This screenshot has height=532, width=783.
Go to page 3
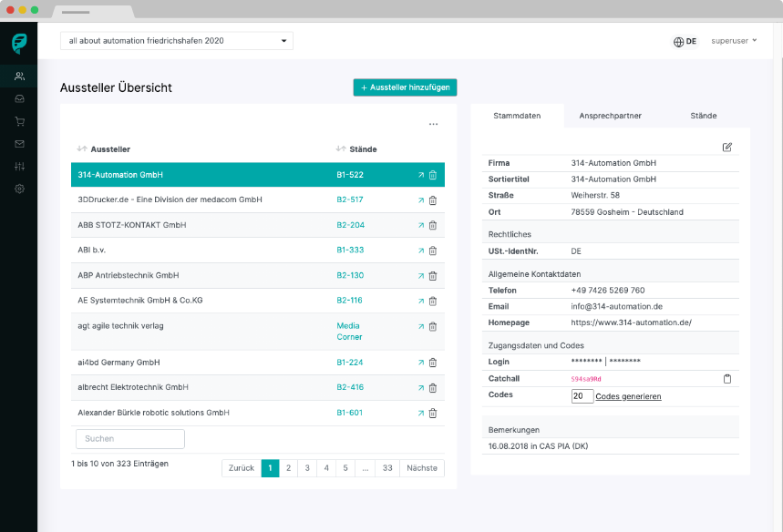(307, 468)
